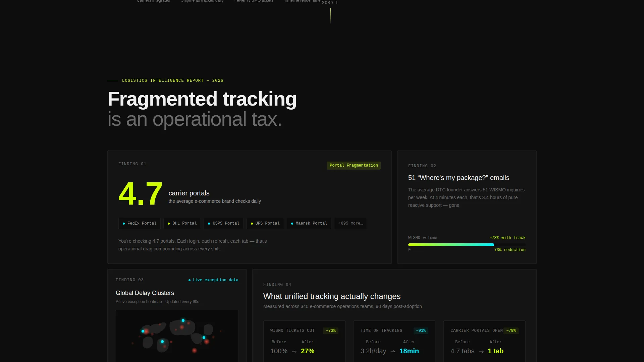Click the cyan dot at top of heatmap
The width and height of the screenshot is (644, 362).
coord(183,320)
